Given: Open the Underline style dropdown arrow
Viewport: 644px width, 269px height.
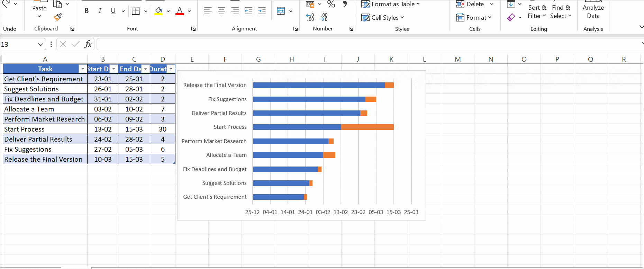Looking at the screenshot, I should pos(123,11).
